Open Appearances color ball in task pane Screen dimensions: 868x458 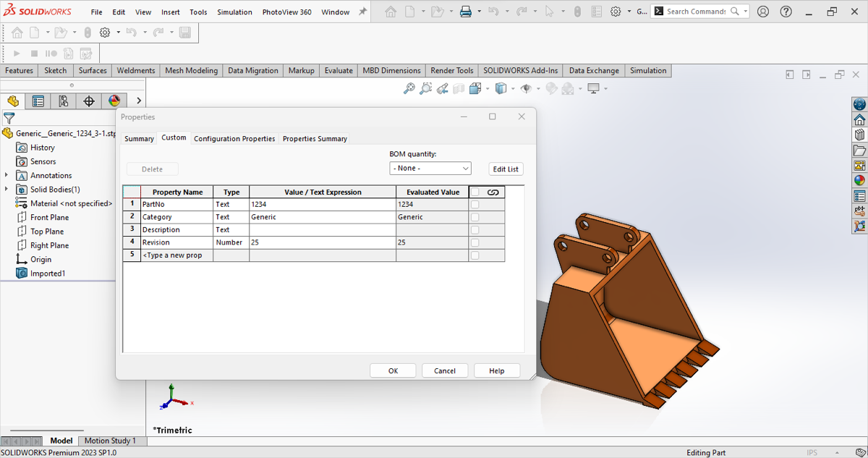859,181
